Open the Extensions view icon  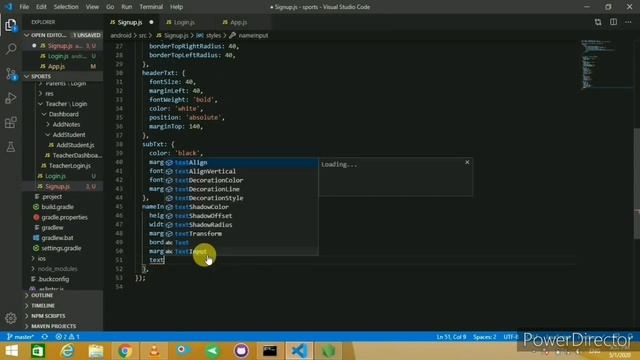tap(11, 122)
